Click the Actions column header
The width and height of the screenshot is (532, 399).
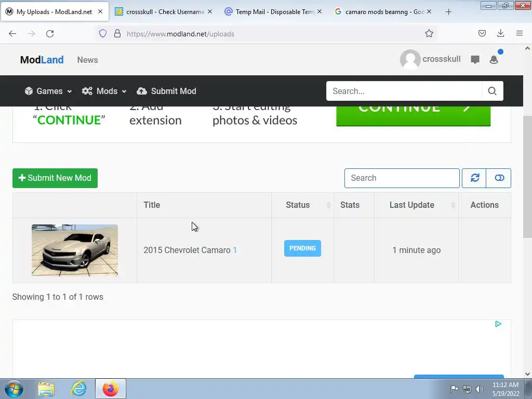[x=485, y=205]
